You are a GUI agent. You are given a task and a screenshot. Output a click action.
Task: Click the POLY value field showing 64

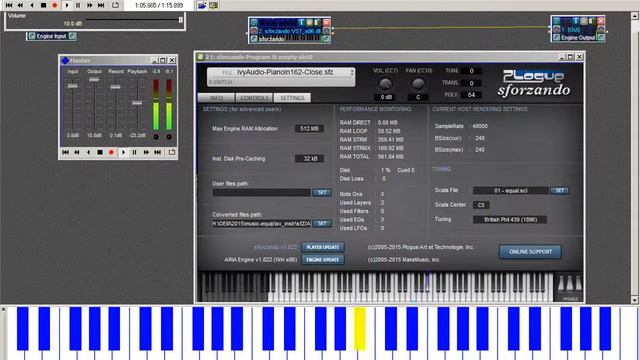(x=471, y=95)
